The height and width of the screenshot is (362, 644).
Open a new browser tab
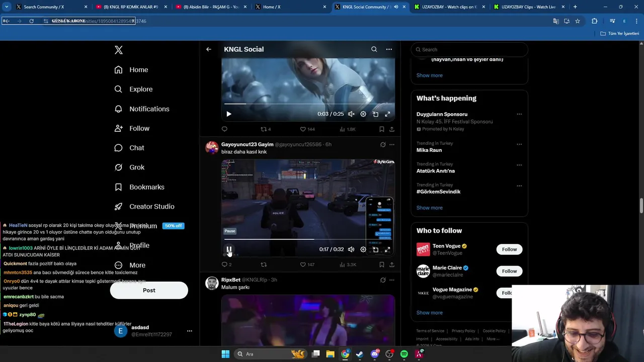(x=575, y=7)
